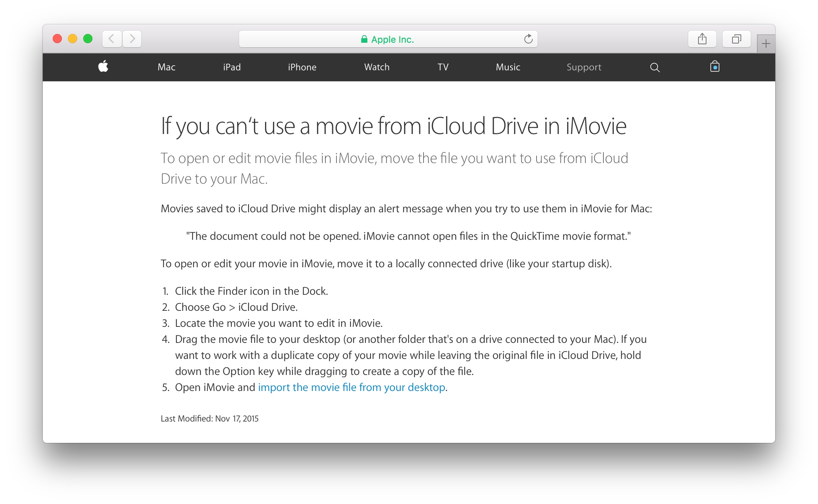The width and height of the screenshot is (818, 504).
Task: Go back with the back arrow
Action: 112,39
